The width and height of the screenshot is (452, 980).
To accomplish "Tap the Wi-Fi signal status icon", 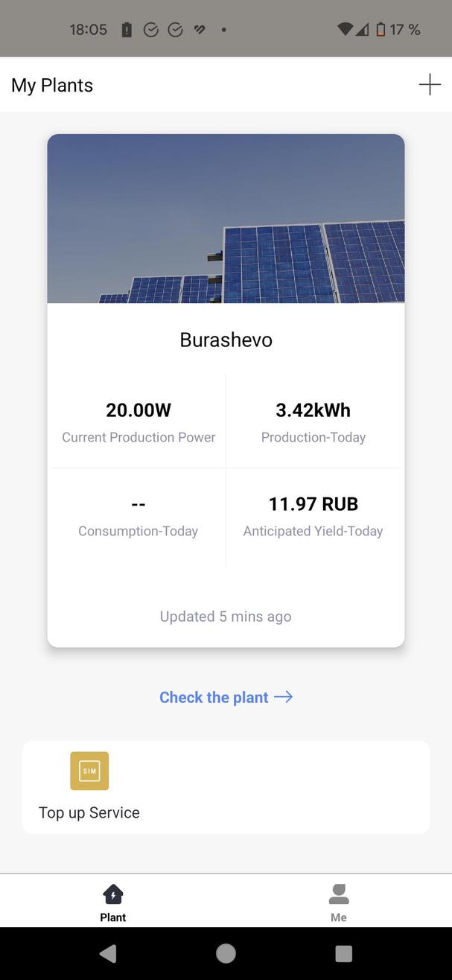I will coord(344,30).
